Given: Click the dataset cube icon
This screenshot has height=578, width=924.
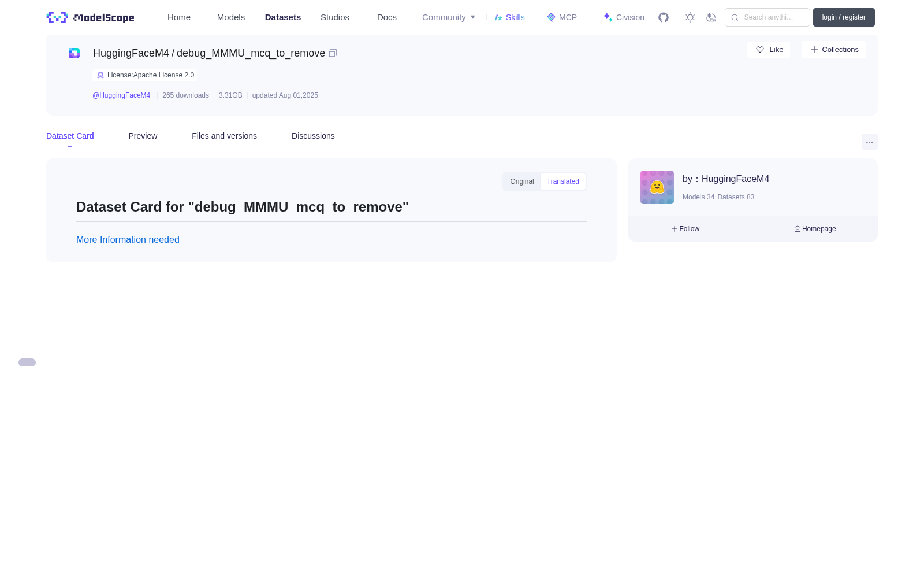Looking at the screenshot, I should 74,53.
